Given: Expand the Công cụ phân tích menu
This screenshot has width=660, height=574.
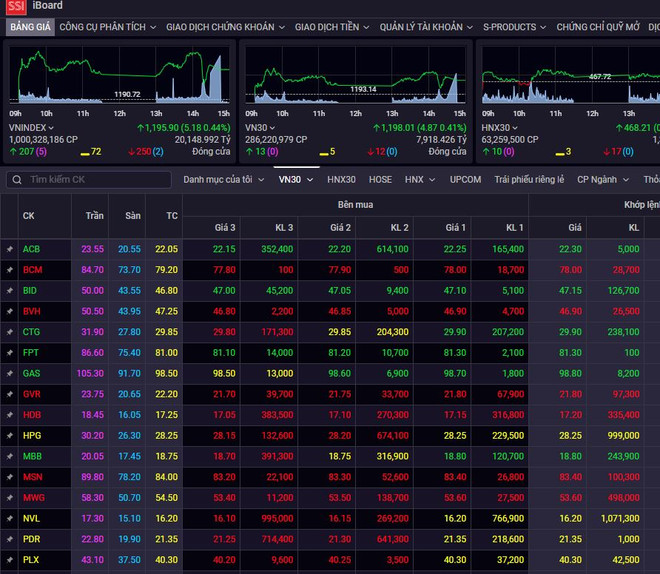Looking at the screenshot, I should (107, 28).
